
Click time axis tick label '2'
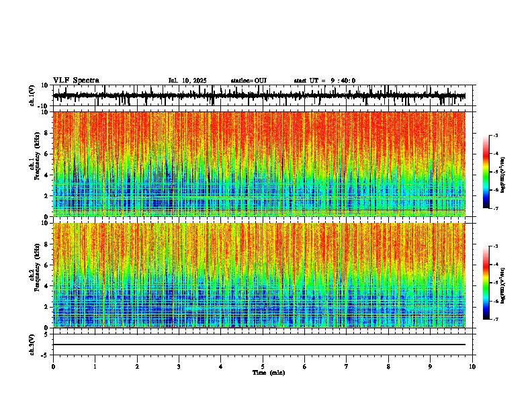(x=137, y=367)
